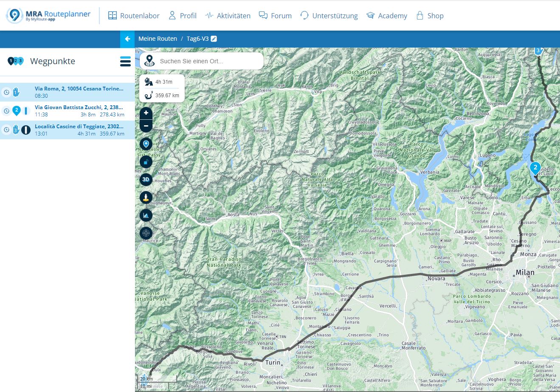Click the edit icon next to Tag6-V3
This screenshot has height=392, width=560.
(214, 39)
